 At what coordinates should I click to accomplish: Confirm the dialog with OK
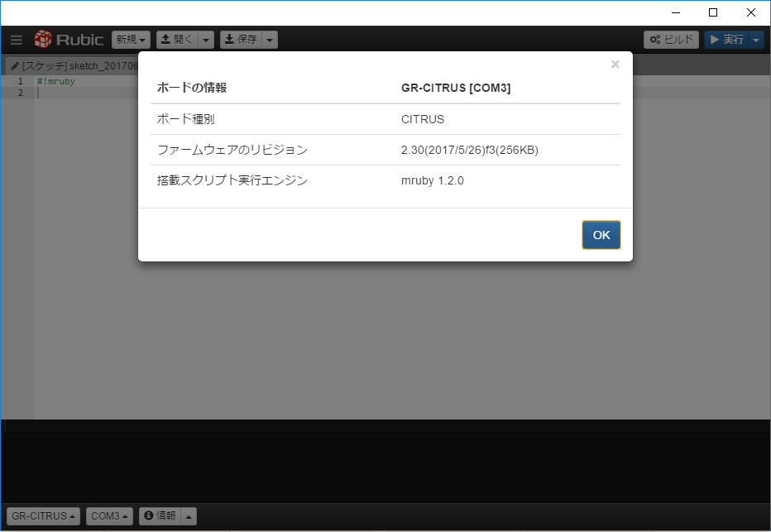click(601, 235)
